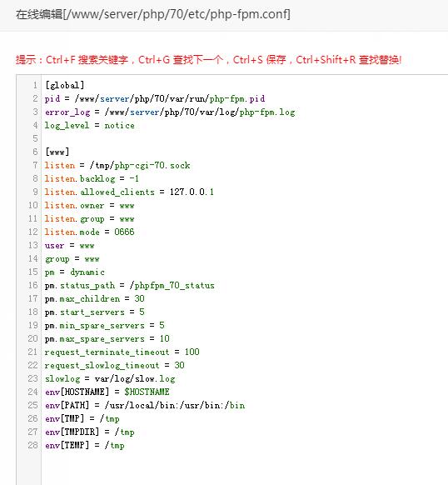This screenshot has width=448, height=485.
Task: Click the pm.min_spare_servers = 5 line
Action: [x=104, y=325]
